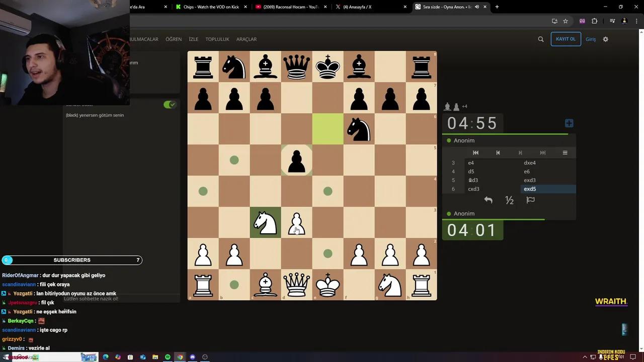644x362 pixels.
Task: Open the lichess search icon
Action: 541,39
